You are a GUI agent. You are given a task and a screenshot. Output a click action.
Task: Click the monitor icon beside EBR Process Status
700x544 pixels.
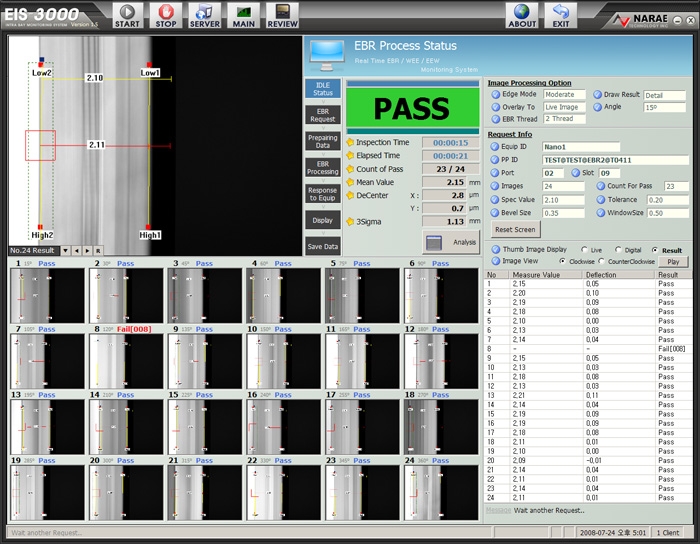(327, 56)
